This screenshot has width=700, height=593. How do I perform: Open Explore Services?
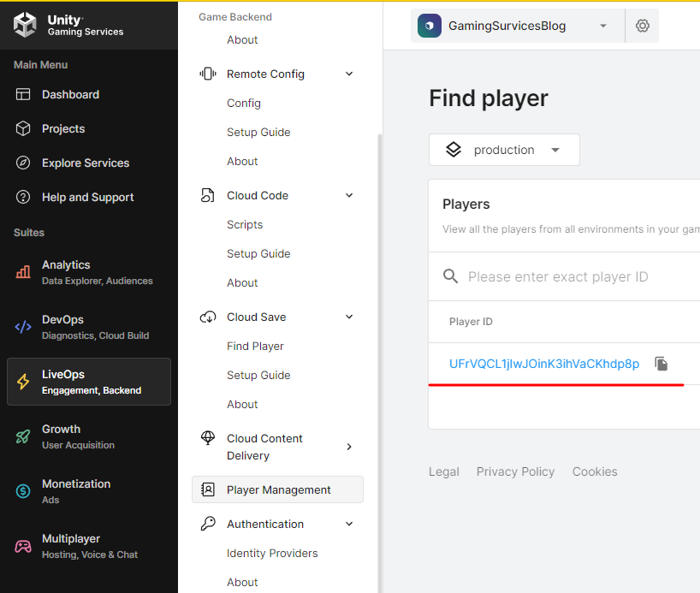click(86, 163)
